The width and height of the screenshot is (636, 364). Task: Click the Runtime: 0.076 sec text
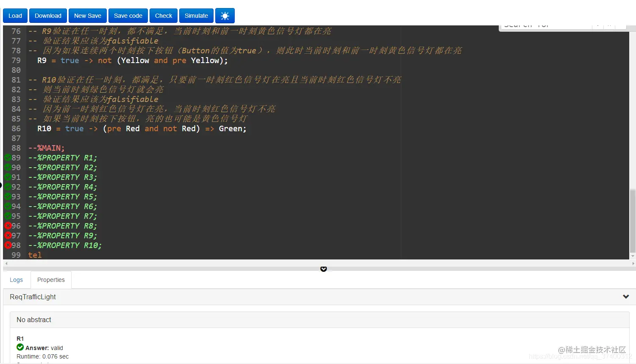42,356
